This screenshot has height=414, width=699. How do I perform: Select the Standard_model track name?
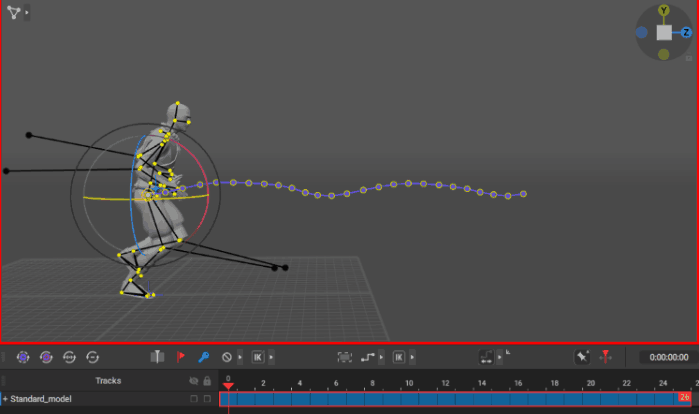41,399
